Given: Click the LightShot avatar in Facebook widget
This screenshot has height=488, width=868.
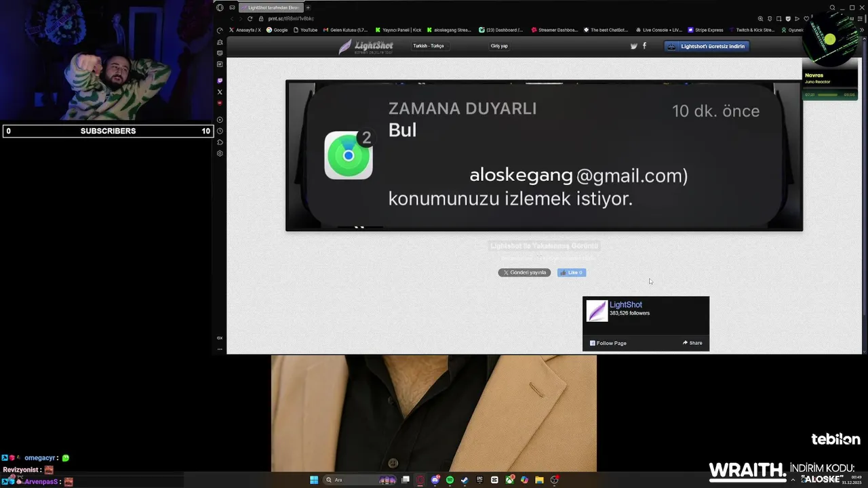Looking at the screenshot, I should tap(597, 310).
